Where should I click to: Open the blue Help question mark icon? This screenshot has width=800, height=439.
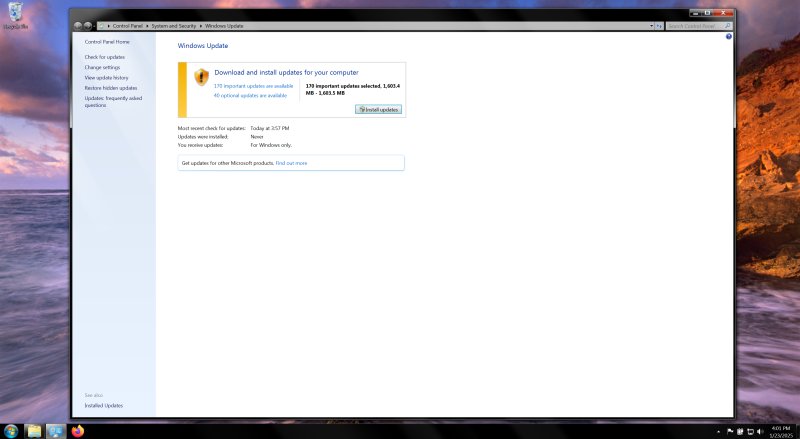click(729, 36)
